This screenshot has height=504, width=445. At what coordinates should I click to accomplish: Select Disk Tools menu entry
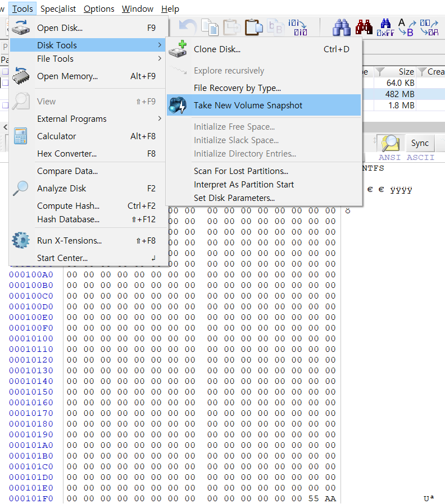(x=88, y=45)
